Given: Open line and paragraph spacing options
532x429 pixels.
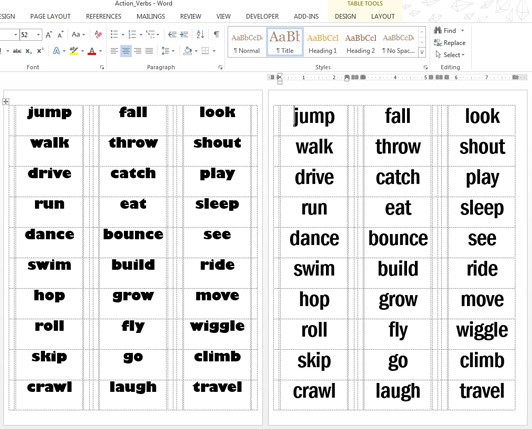Looking at the screenshot, I should pyautogui.click(x=168, y=51).
